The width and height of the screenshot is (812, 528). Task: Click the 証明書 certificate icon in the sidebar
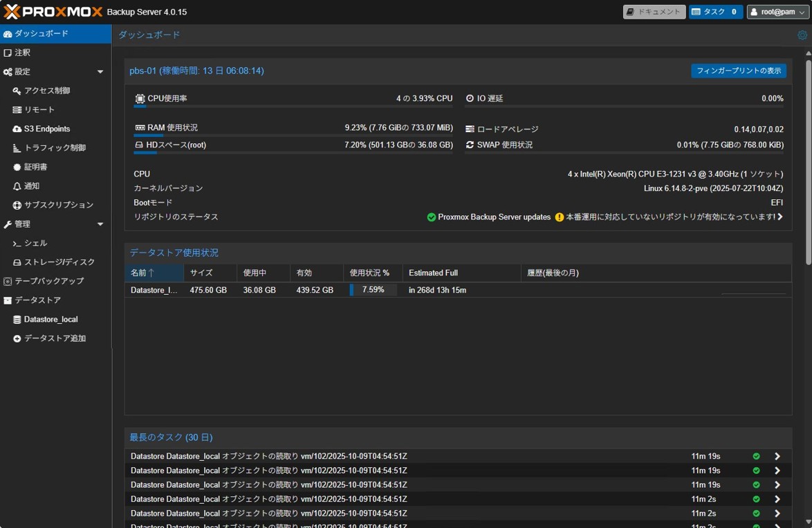(x=17, y=167)
